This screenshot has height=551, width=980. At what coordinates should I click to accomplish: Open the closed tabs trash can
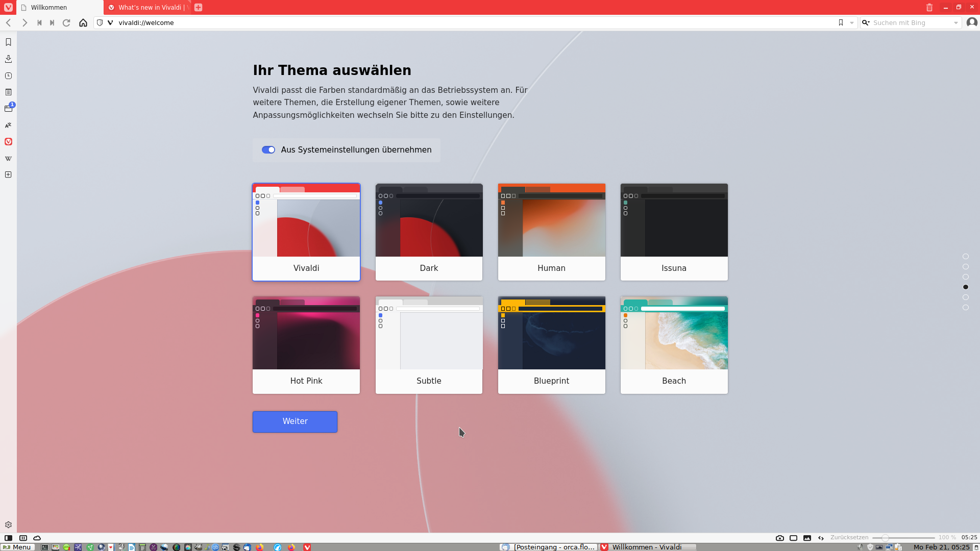929,8
